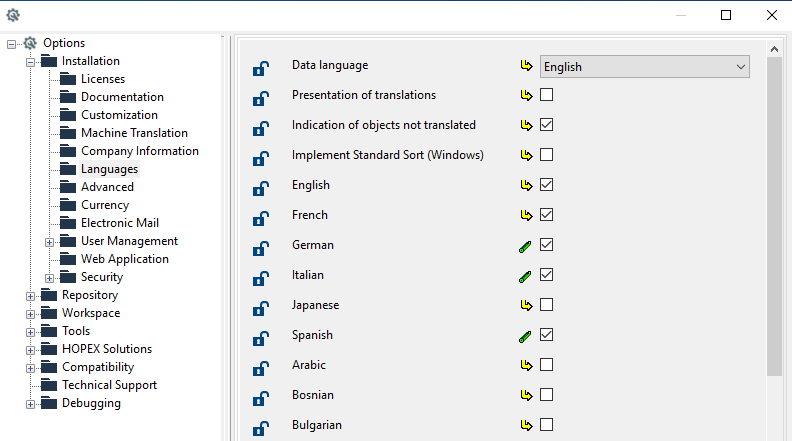The width and height of the screenshot is (792, 441).
Task: Click the lock icon beside Bulgarian
Action: coord(261,428)
